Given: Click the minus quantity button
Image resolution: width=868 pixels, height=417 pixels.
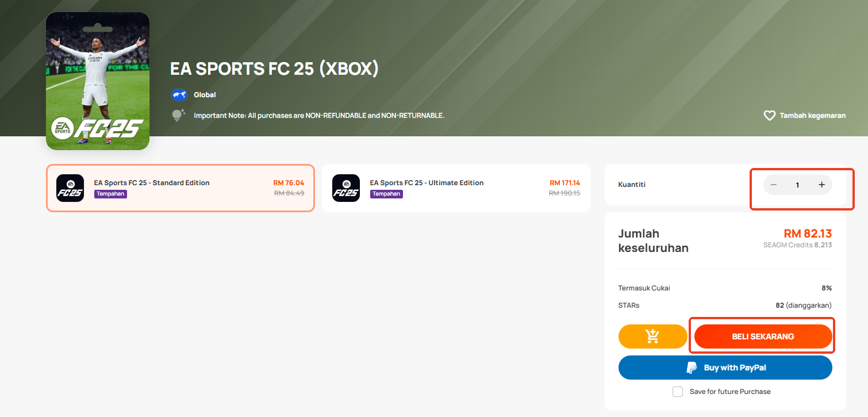Looking at the screenshot, I should tap(774, 185).
